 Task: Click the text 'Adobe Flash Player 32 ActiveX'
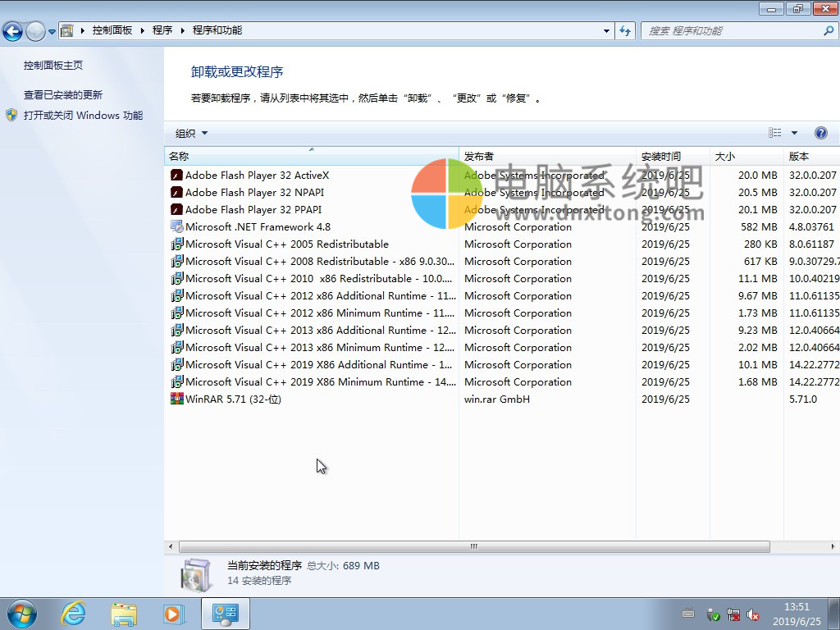pos(257,176)
